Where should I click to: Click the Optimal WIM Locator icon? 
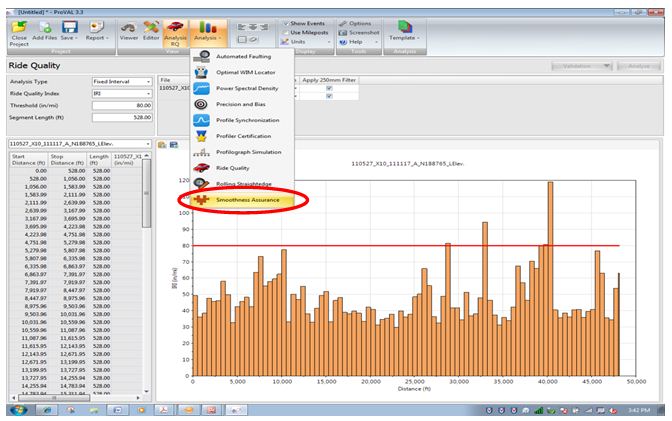pyautogui.click(x=201, y=72)
